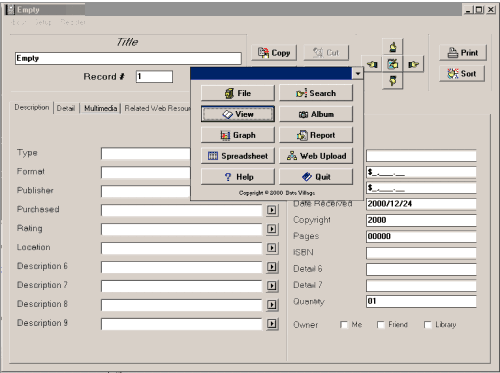Open the Graph button
500x373 pixels.
pyautogui.click(x=238, y=135)
